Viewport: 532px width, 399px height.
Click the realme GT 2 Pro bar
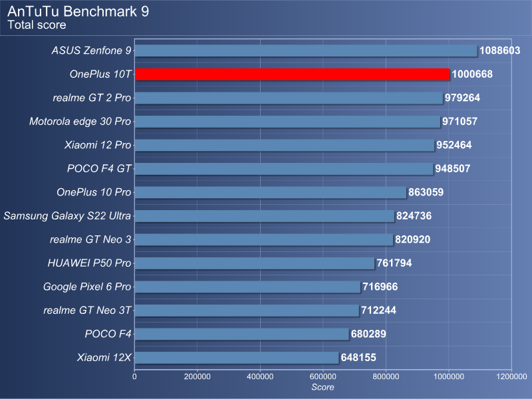coord(289,98)
